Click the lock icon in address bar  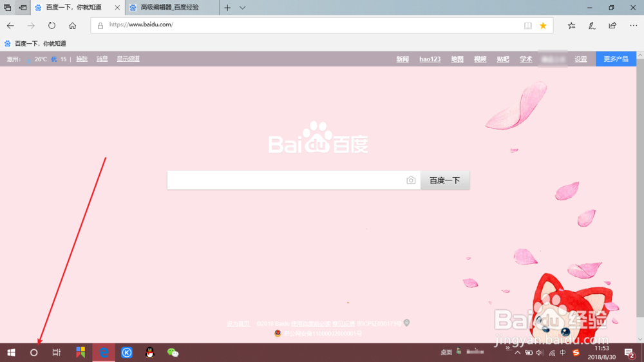point(100,26)
